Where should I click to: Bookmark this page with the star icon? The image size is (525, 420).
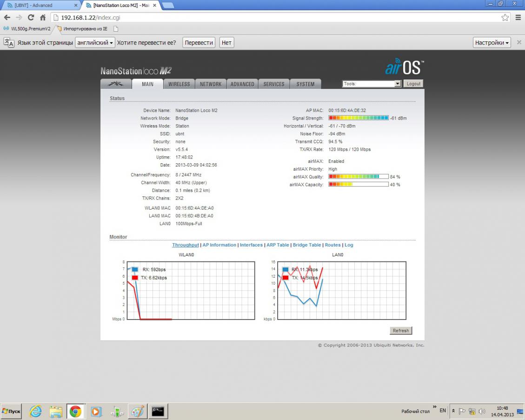click(505, 17)
